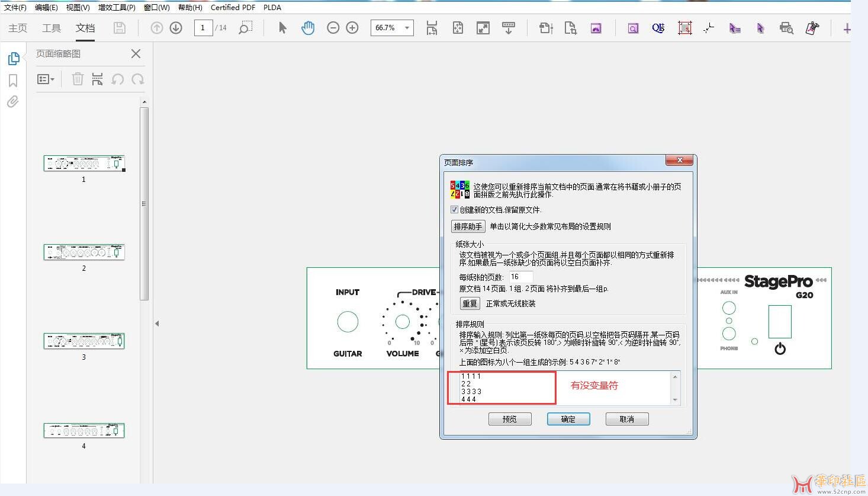Open the 视图(V) menu

pos(78,8)
